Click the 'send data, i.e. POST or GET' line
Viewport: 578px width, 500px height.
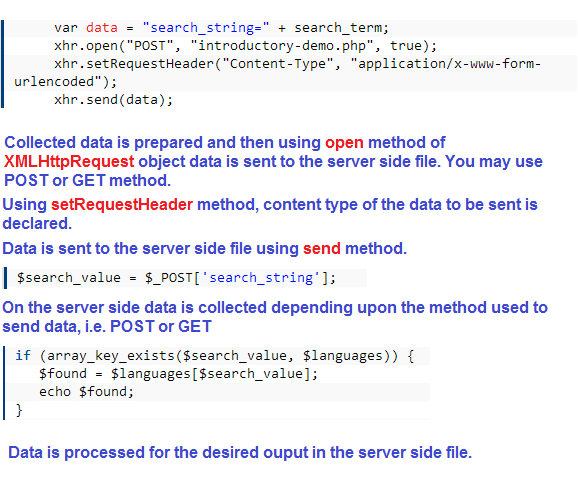[x=107, y=327]
